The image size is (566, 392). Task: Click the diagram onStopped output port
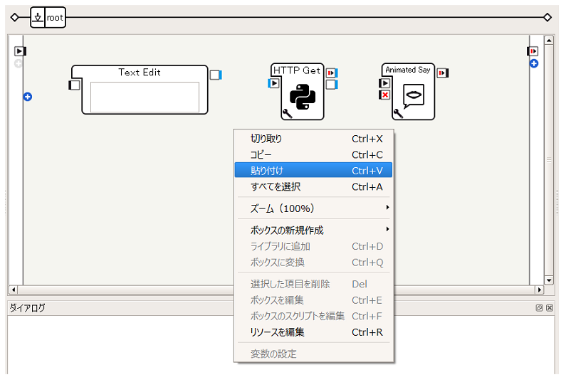pyautogui.click(x=533, y=51)
